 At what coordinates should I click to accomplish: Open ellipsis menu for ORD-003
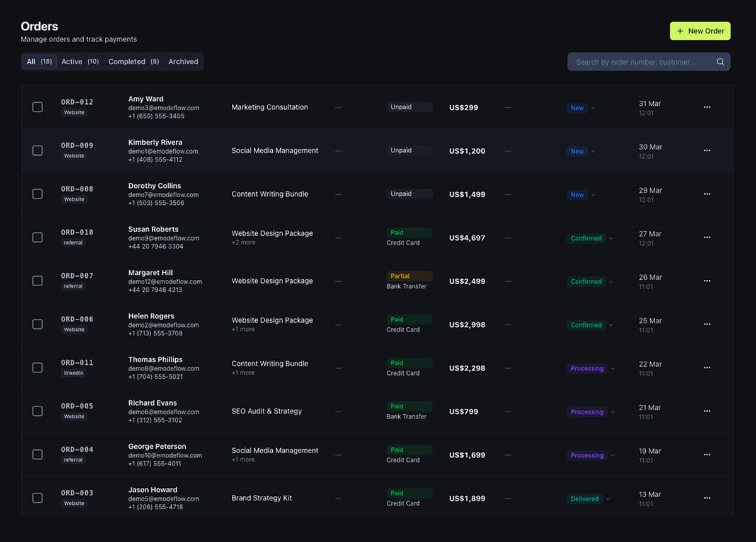707,498
